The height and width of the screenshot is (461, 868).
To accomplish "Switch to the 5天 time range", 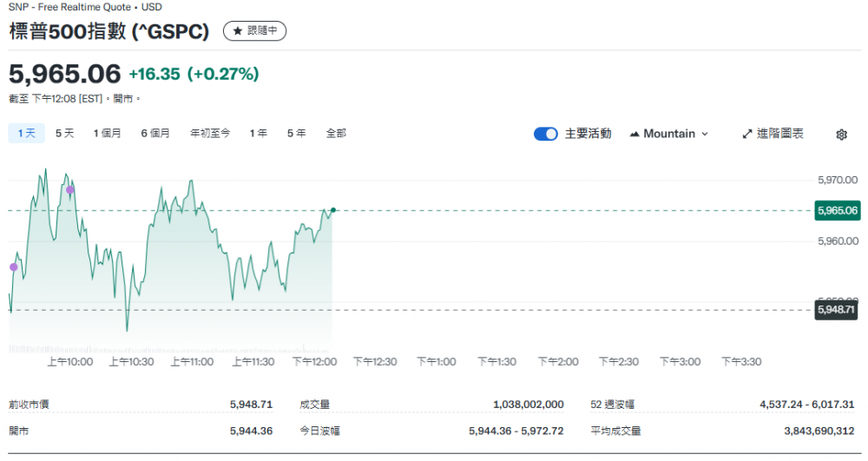I will click(x=65, y=133).
